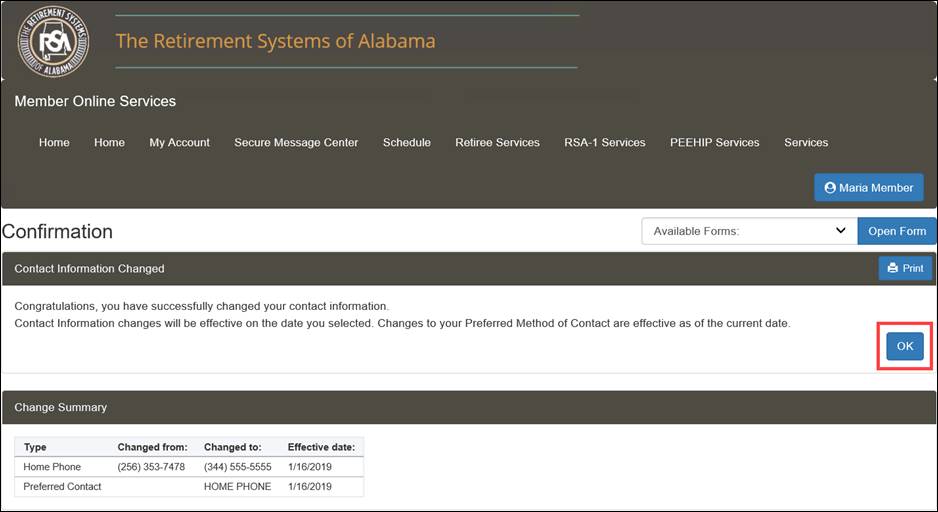Select the Preferred Contact row
Screen dimensions: 938x512
pyautogui.click(x=189, y=487)
